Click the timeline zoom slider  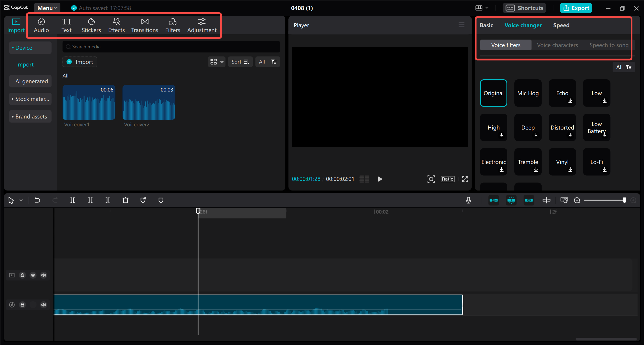(x=625, y=200)
